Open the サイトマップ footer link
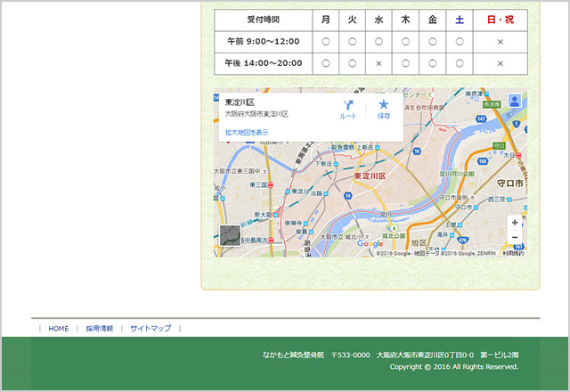570x392 pixels. click(151, 329)
